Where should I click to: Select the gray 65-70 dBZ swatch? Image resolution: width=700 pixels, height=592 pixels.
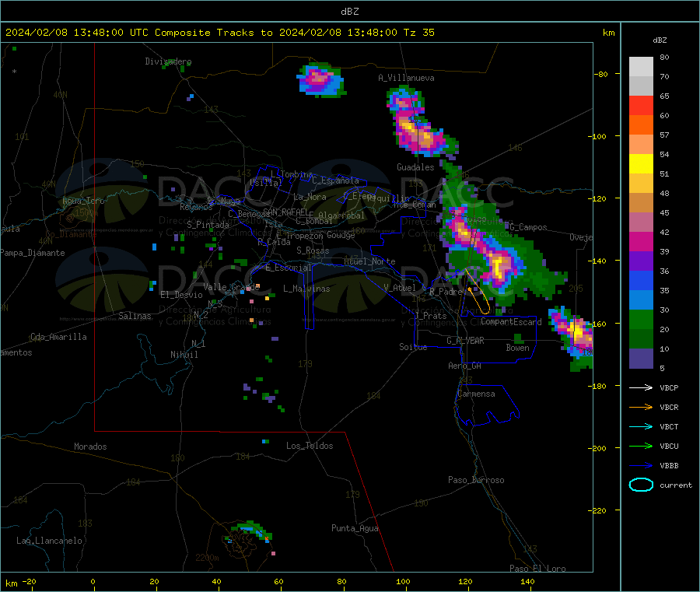click(641, 86)
